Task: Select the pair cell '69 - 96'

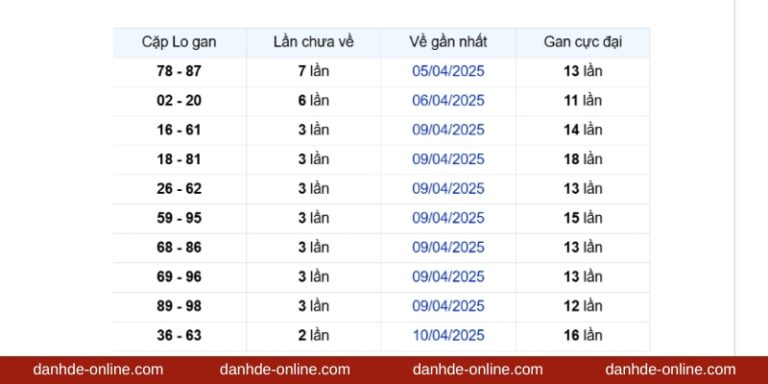Action: [x=179, y=277]
